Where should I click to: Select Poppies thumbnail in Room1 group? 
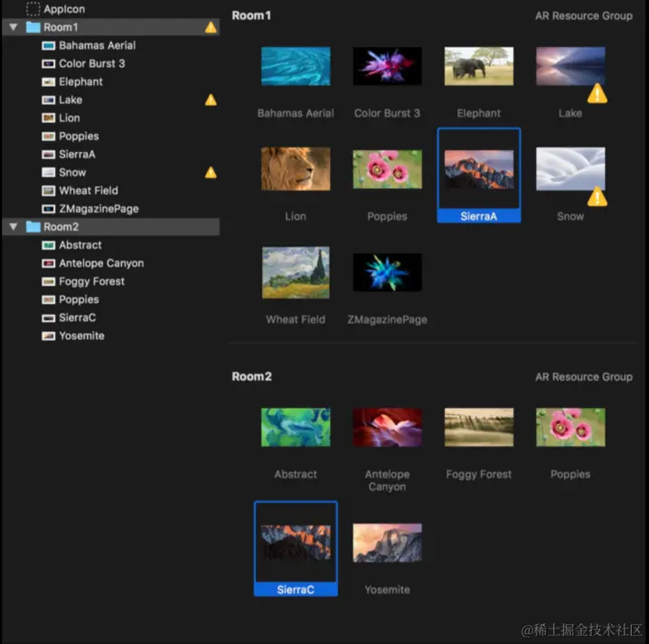coord(388,169)
